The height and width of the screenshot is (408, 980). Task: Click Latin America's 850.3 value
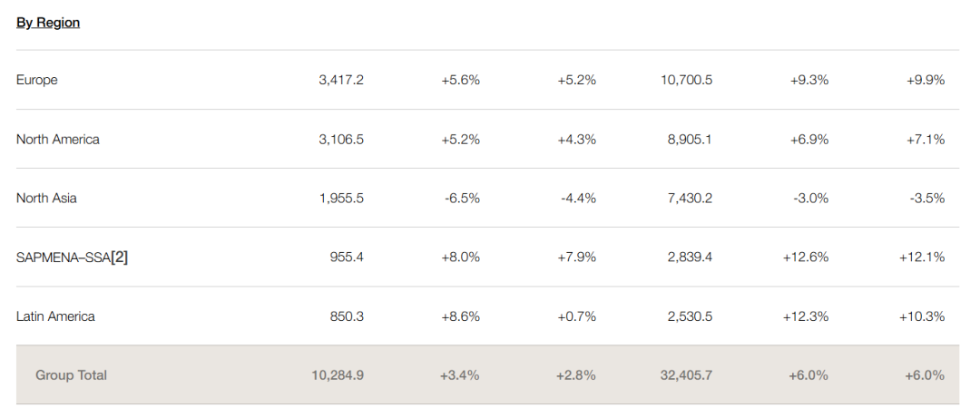[347, 316]
